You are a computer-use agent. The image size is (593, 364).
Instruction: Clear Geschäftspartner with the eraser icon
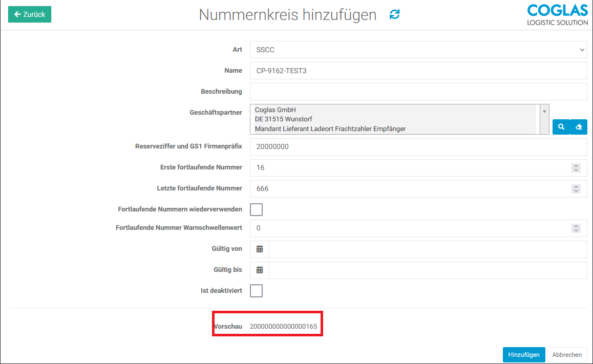pyautogui.click(x=579, y=127)
